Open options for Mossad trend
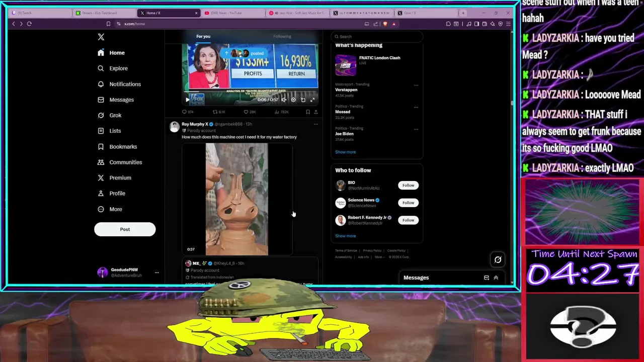The height and width of the screenshot is (362, 644). [416, 107]
